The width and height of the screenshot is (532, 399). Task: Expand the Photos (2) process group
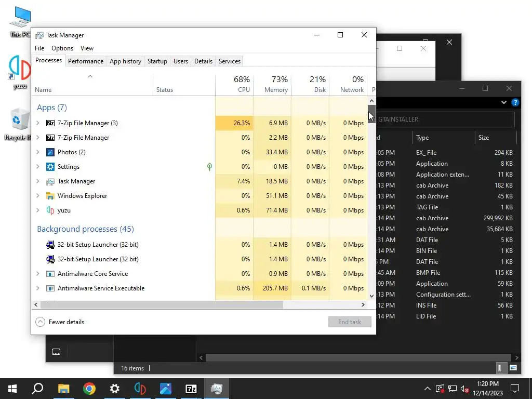(38, 152)
